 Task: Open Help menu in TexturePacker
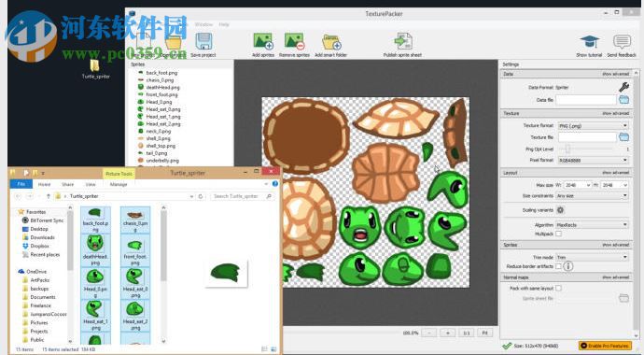point(224,24)
